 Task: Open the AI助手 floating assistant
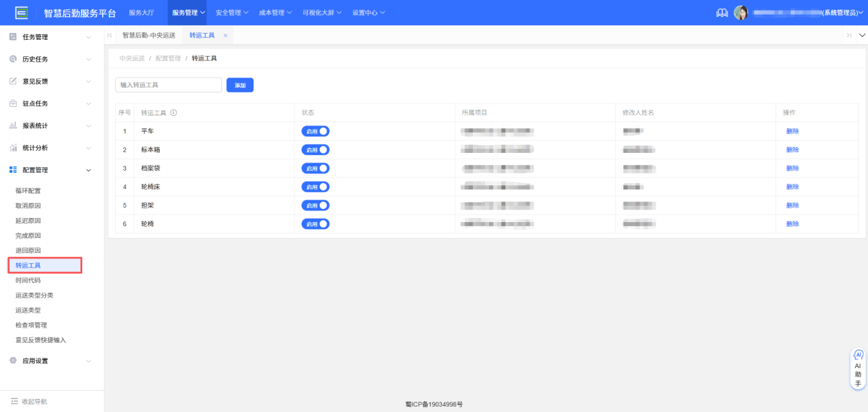coord(858,369)
